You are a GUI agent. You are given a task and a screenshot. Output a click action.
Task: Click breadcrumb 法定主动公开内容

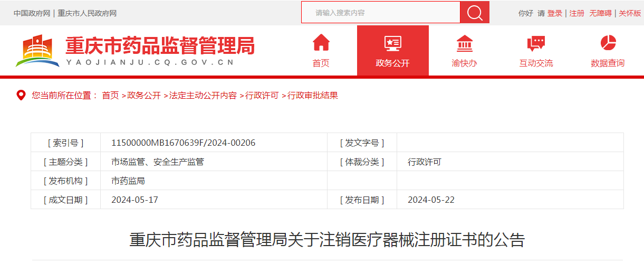pos(203,96)
